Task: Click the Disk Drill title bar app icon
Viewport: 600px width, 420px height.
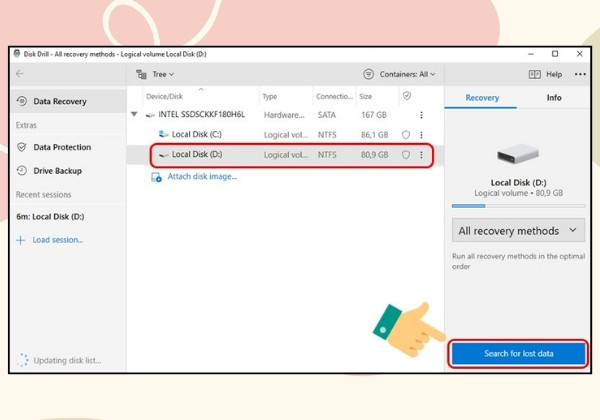Action: coord(17,54)
